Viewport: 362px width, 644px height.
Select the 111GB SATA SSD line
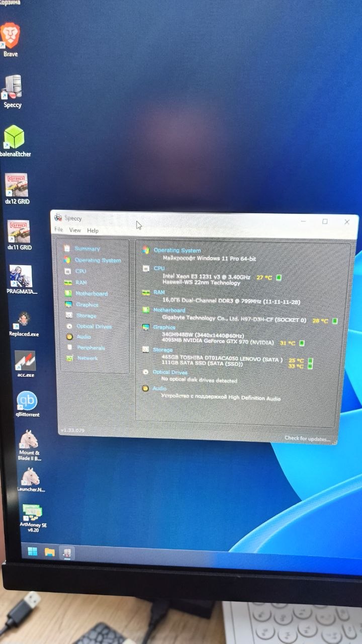202,364
